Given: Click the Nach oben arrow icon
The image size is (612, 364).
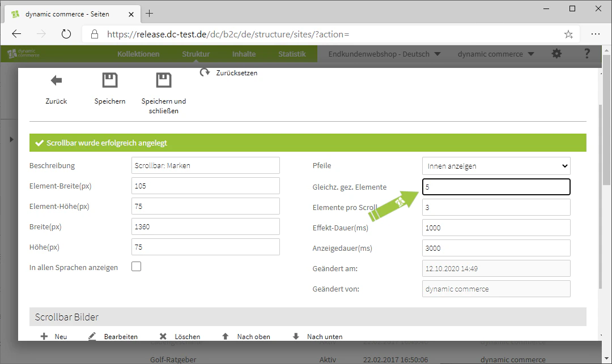Looking at the screenshot, I should [225, 336].
